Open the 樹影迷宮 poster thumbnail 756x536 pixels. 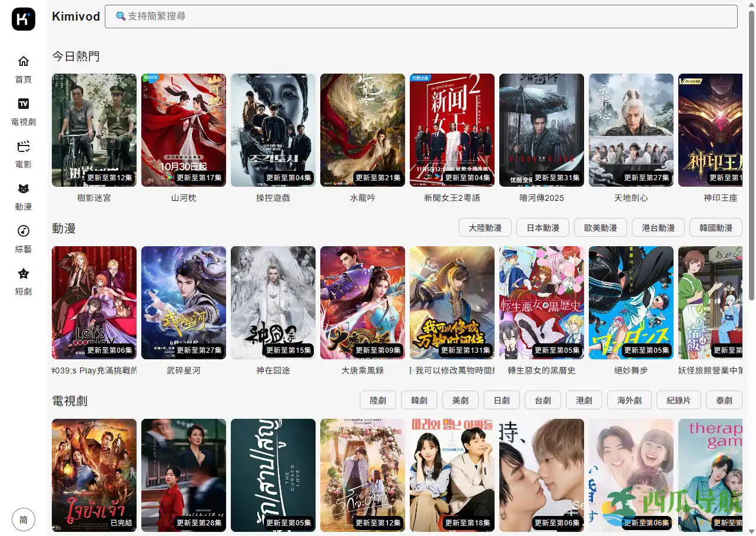coord(94,130)
